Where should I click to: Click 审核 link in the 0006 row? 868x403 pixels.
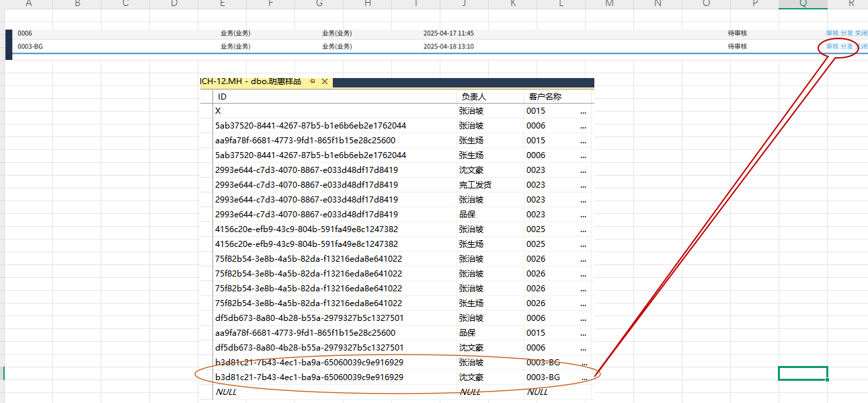(832, 33)
